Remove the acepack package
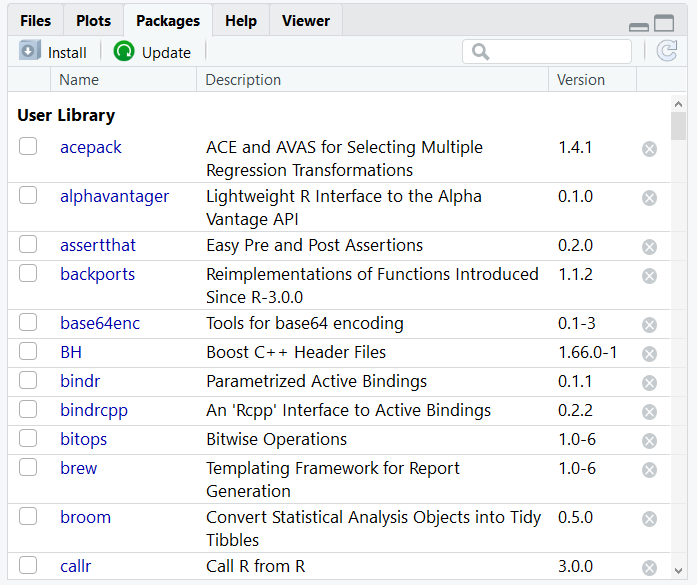Screen dimensions: 697x585 (x=649, y=149)
